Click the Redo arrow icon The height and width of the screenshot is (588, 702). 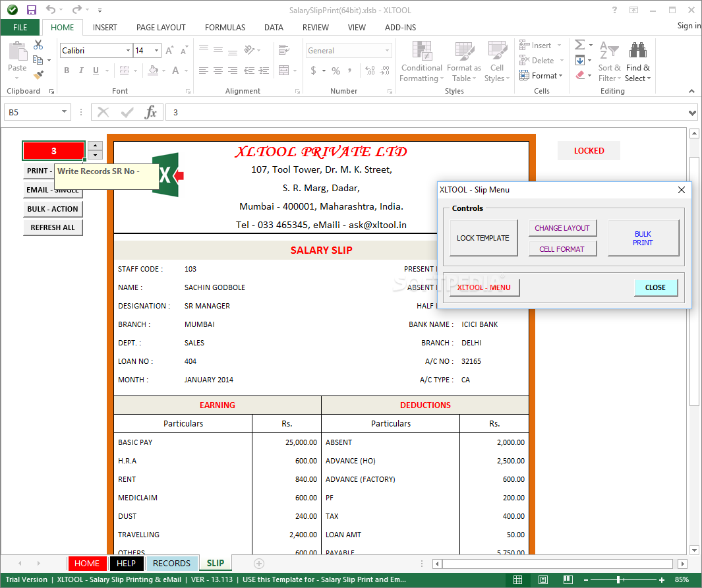click(x=77, y=9)
